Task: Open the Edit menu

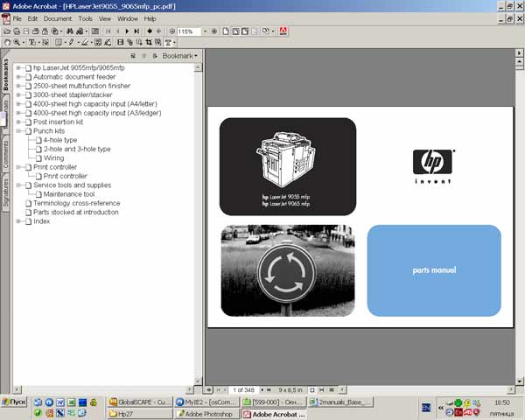Action: 32,18
